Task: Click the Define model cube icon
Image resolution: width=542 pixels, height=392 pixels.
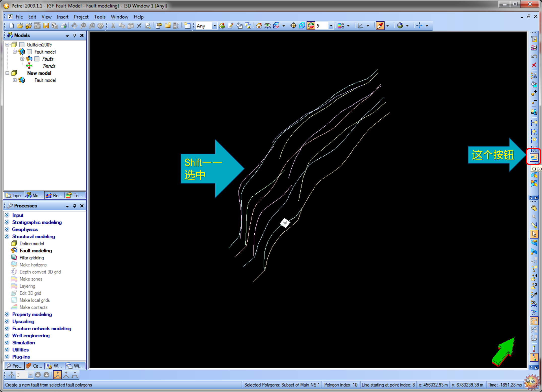Action: [14, 243]
